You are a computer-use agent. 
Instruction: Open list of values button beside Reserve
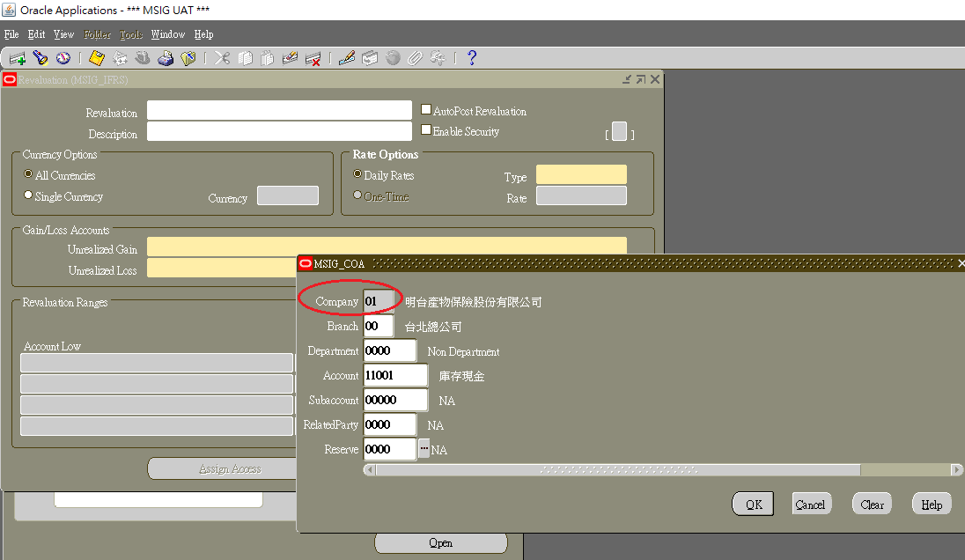click(424, 448)
